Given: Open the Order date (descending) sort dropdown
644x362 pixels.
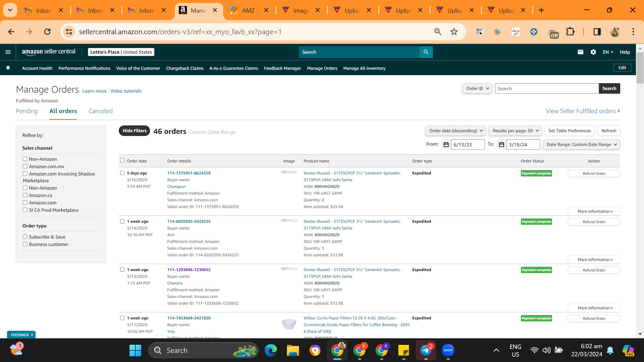Looking at the screenshot, I should click(x=455, y=131).
